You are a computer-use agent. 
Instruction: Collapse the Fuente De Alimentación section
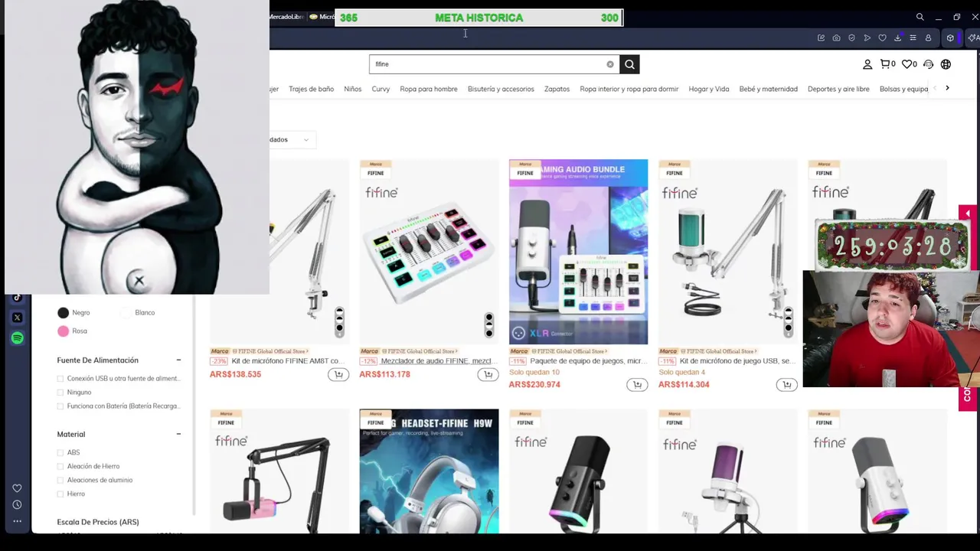(178, 360)
